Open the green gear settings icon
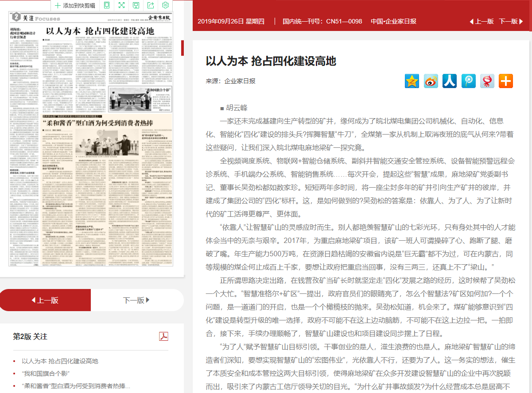Screen dimensions: 532x393 pyautogui.click(x=165, y=5)
